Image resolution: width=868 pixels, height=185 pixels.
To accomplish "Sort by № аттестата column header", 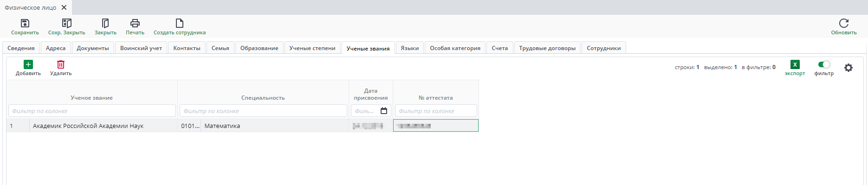I will point(436,98).
